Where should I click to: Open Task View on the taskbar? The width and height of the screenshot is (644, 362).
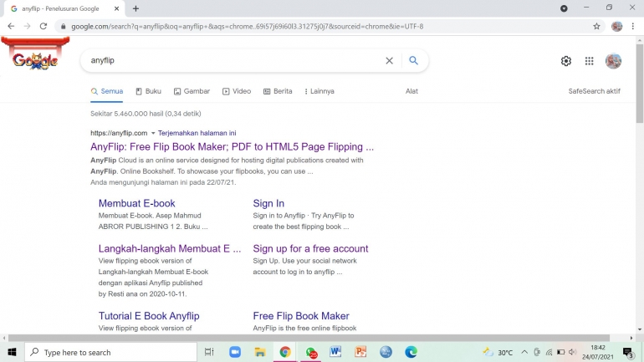point(209,352)
